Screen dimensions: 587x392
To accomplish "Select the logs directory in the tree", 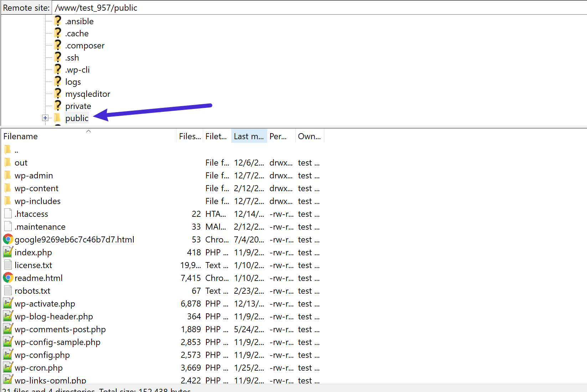I will (73, 82).
